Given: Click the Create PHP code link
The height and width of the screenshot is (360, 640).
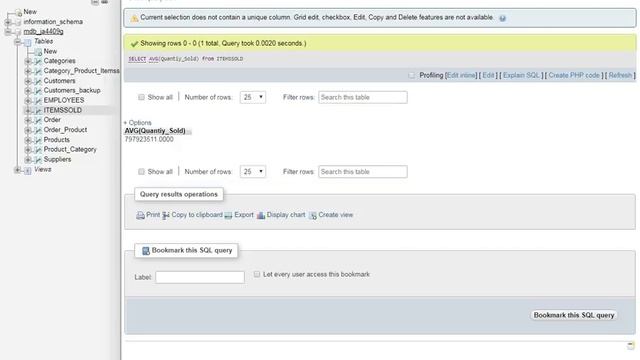Looking at the screenshot, I should [x=574, y=76].
